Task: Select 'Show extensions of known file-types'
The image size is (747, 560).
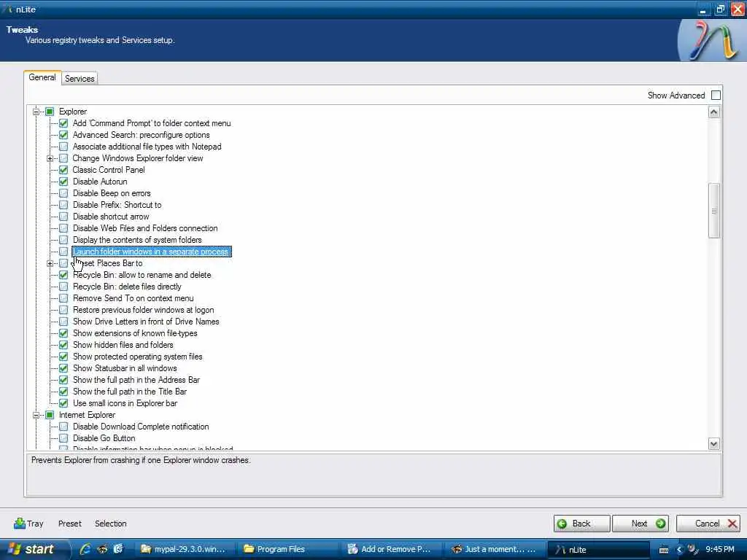Action: (x=135, y=333)
